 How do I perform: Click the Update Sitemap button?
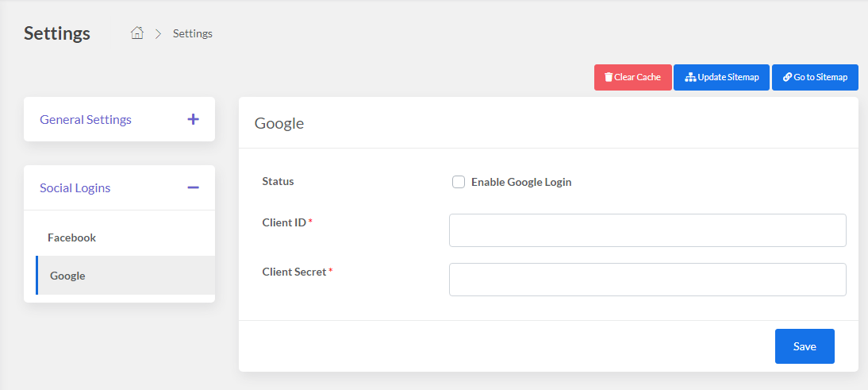[x=721, y=77]
